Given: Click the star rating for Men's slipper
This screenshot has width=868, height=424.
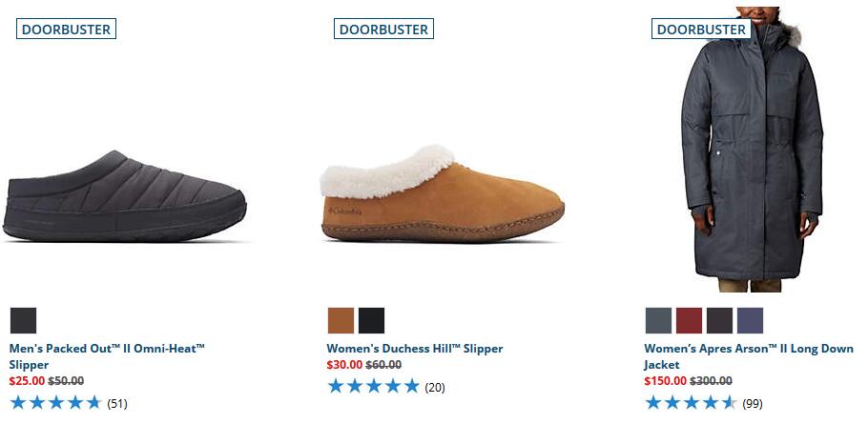Looking at the screenshot, I should pyautogui.click(x=56, y=402).
